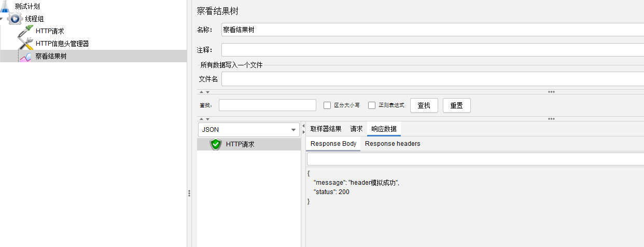Click the 所有数据写入一个文件 label

[x=232, y=65]
